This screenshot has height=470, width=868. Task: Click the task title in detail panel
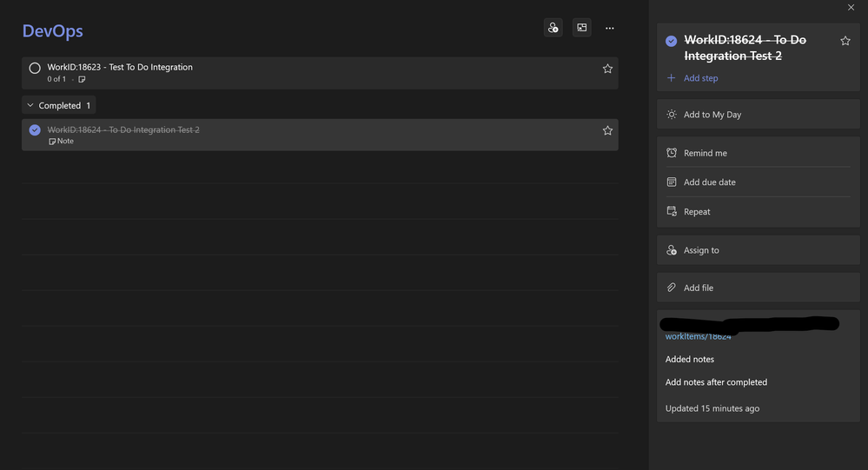pos(745,48)
